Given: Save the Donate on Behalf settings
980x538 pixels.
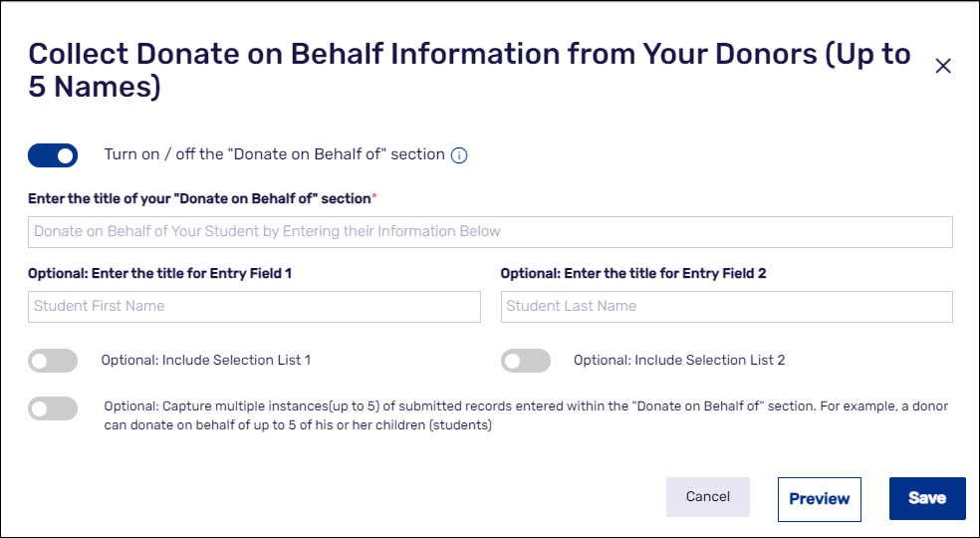Looking at the screenshot, I should (x=926, y=498).
